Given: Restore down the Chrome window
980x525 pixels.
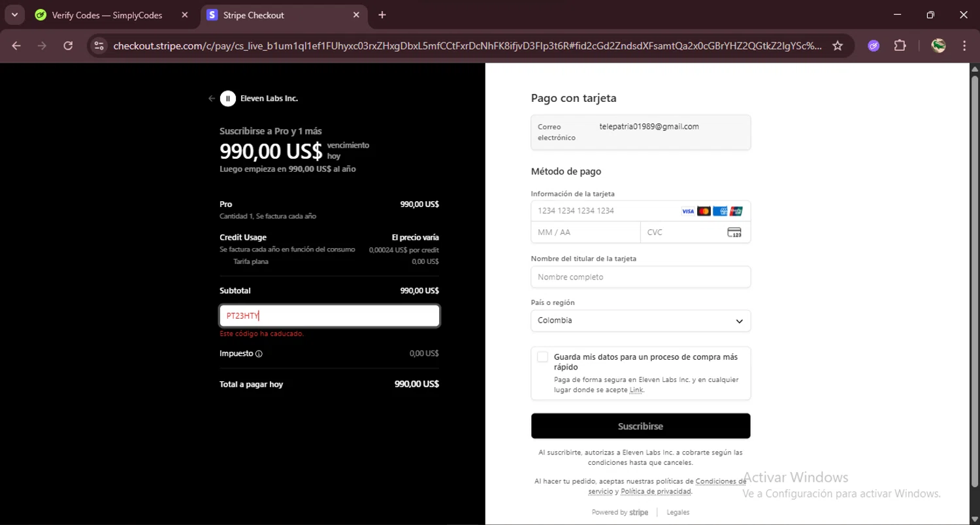Looking at the screenshot, I should 930,15.
